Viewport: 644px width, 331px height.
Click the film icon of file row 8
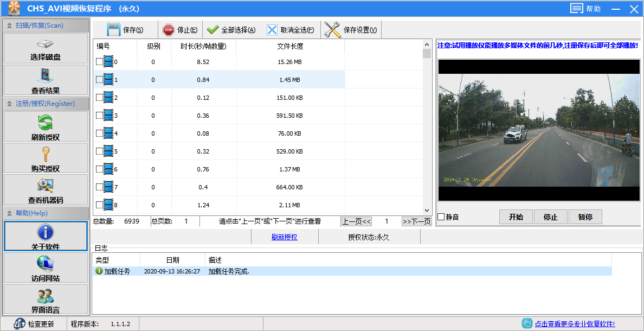point(108,205)
